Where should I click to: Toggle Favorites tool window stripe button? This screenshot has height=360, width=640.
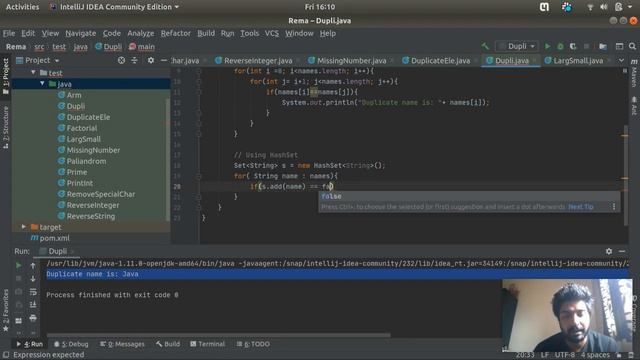click(6, 310)
